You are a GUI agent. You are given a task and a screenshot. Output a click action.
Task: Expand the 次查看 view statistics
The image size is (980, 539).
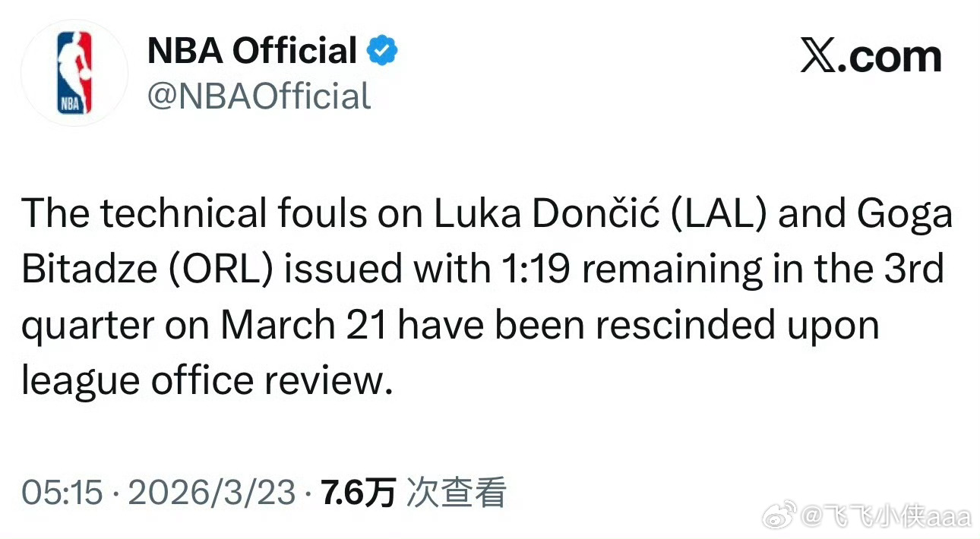(x=456, y=492)
